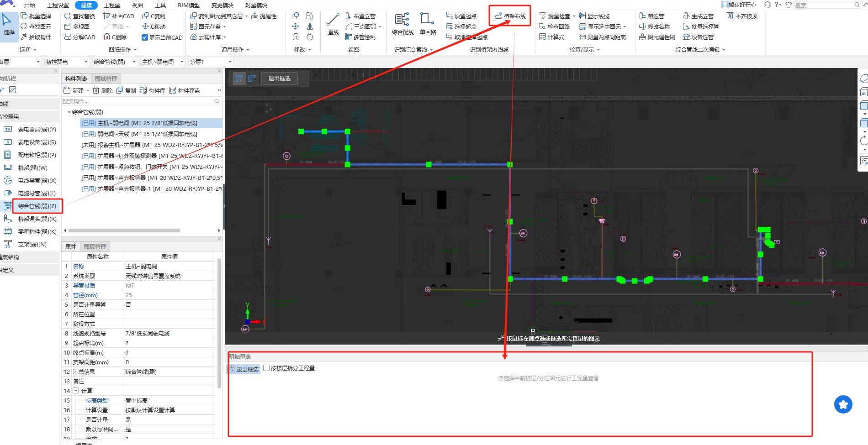Image resolution: width=868 pixels, height=445 pixels.
Task: Click 批量选择 in the ribbon
Action: (x=36, y=16)
